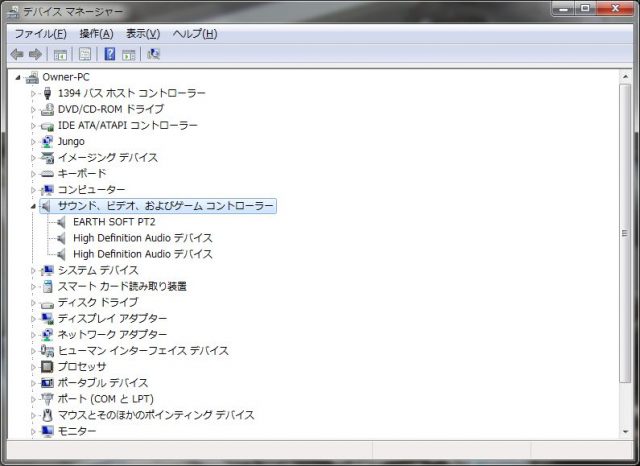Open the Properties toolbar icon
The width and height of the screenshot is (640, 466).
85,54
